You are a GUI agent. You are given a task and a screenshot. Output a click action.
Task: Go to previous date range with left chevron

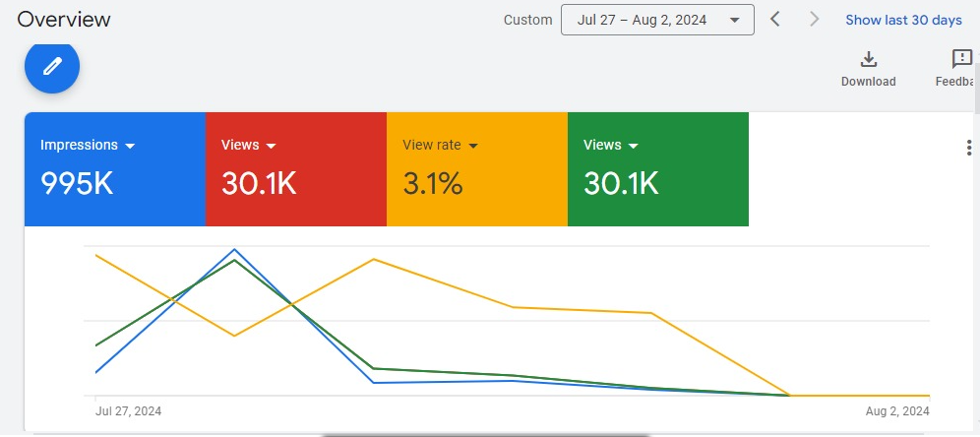point(775,20)
